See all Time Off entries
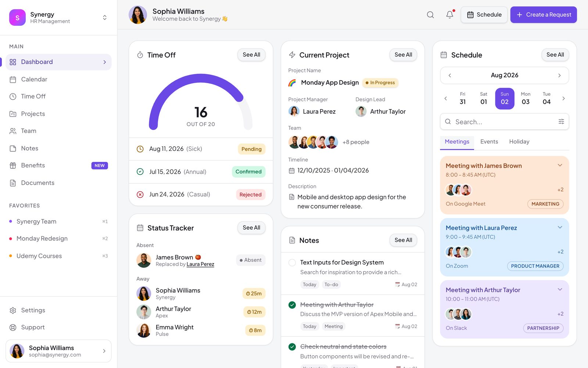This screenshot has height=368, width=588. click(x=251, y=55)
